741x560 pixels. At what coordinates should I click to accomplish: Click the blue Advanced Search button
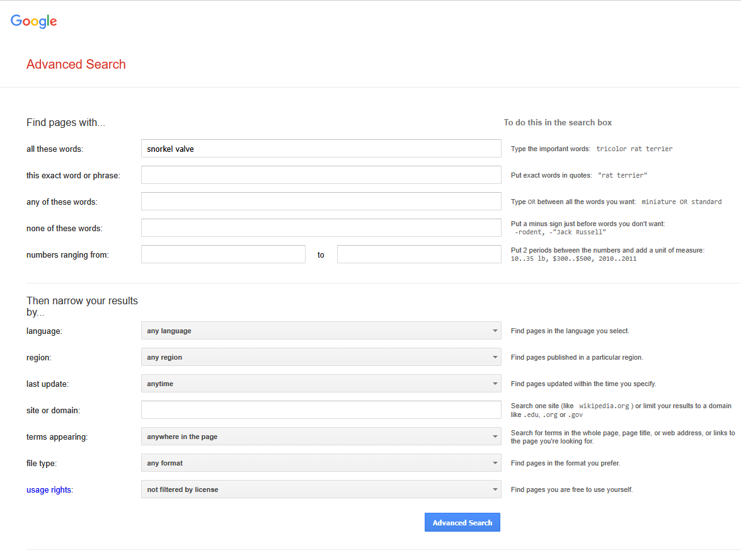pyautogui.click(x=462, y=522)
